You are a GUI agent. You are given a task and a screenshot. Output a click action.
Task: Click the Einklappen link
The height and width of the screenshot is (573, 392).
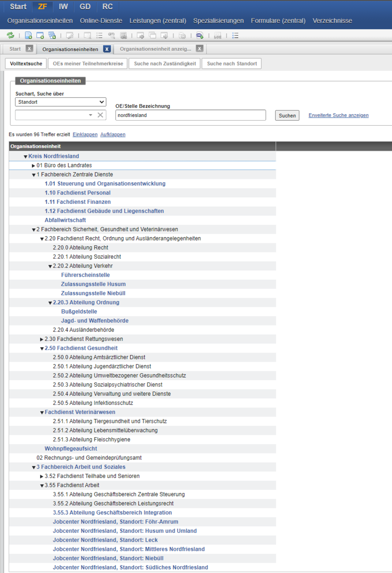point(85,134)
